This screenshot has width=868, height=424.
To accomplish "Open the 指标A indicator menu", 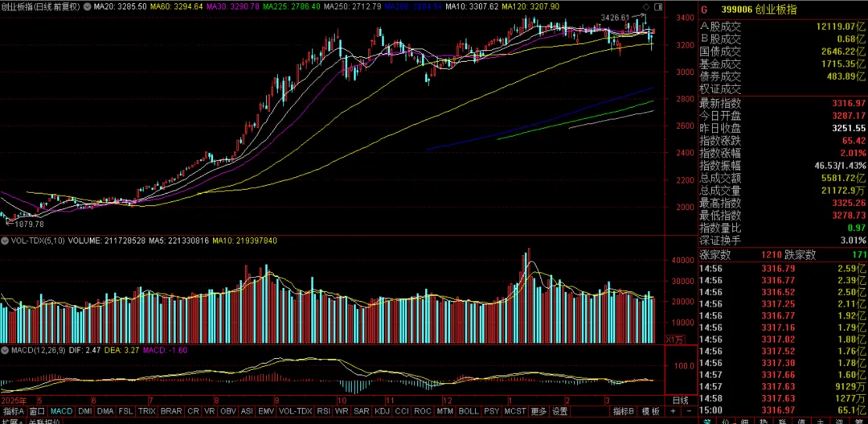I will click(x=14, y=411).
